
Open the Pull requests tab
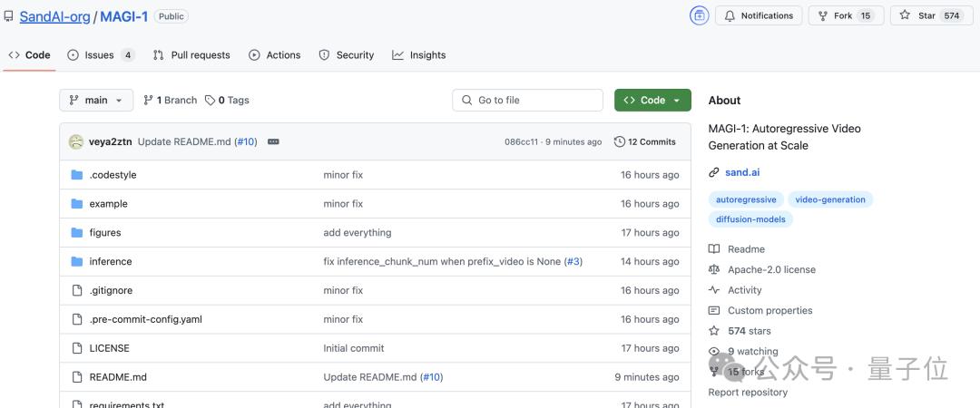[191, 55]
